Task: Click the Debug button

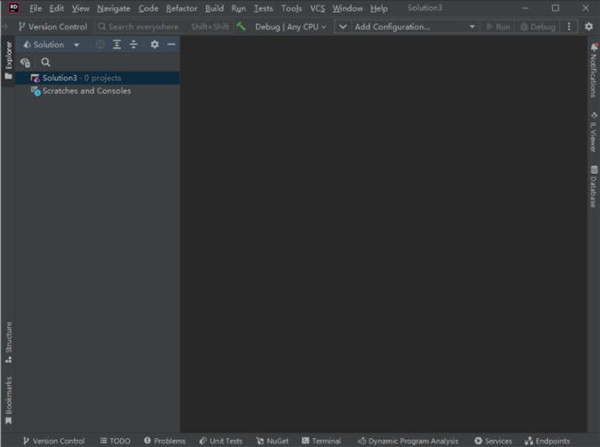Action: 538,27
